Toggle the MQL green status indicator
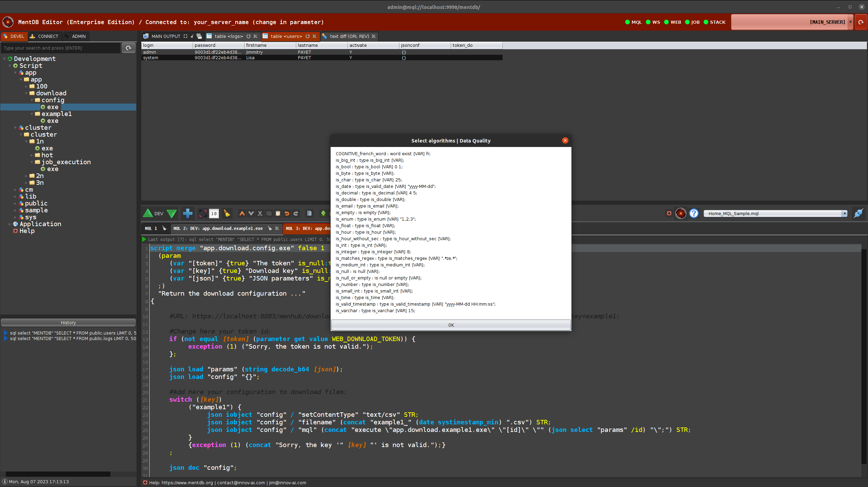The height and width of the screenshot is (487, 868). pyautogui.click(x=627, y=22)
